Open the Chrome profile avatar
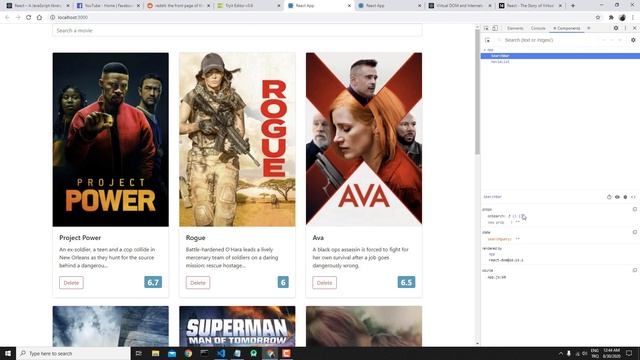This screenshot has height=360, width=640. coord(622,18)
